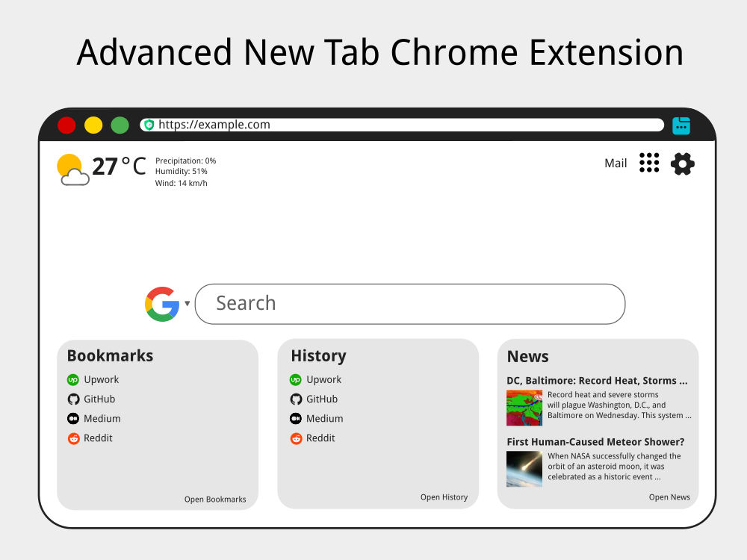The height and width of the screenshot is (560, 747).
Task: Open Reddit history entry label
Action: tap(320, 438)
